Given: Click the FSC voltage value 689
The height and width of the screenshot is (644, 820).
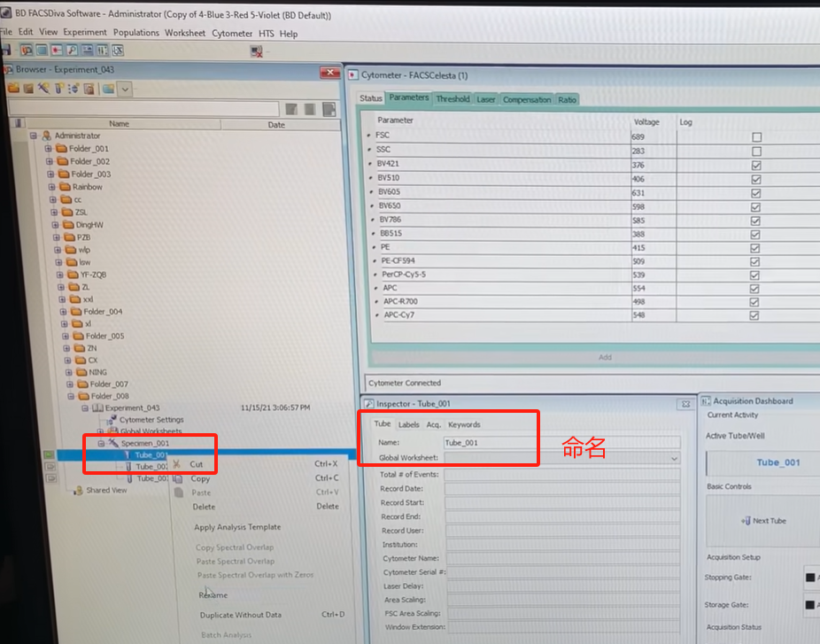Looking at the screenshot, I should click(638, 137).
